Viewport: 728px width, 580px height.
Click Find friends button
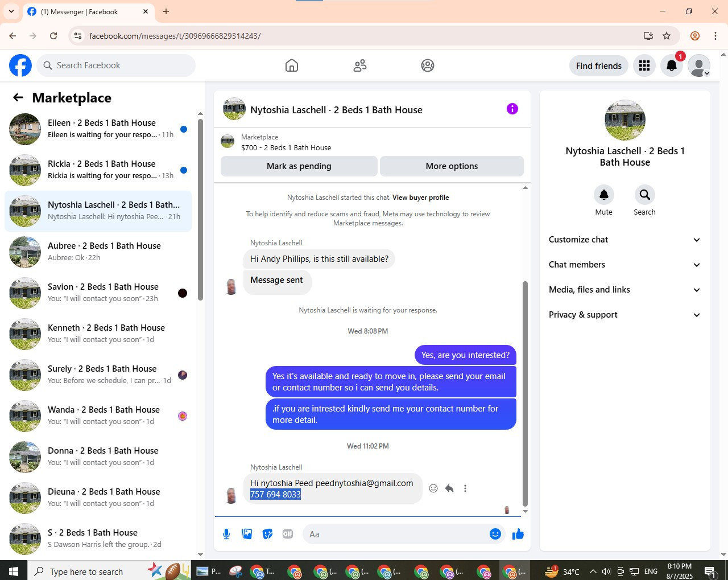tap(599, 66)
